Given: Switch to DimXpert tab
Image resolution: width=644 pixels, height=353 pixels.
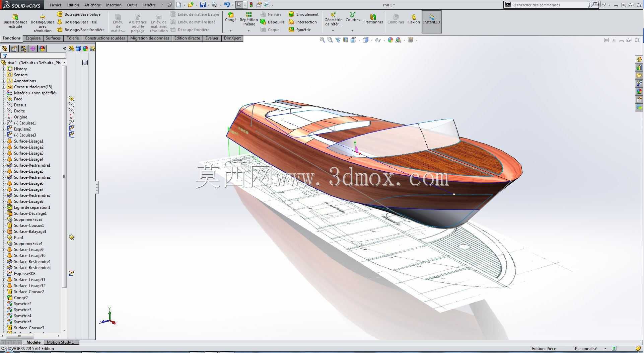Looking at the screenshot, I should pyautogui.click(x=232, y=38).
